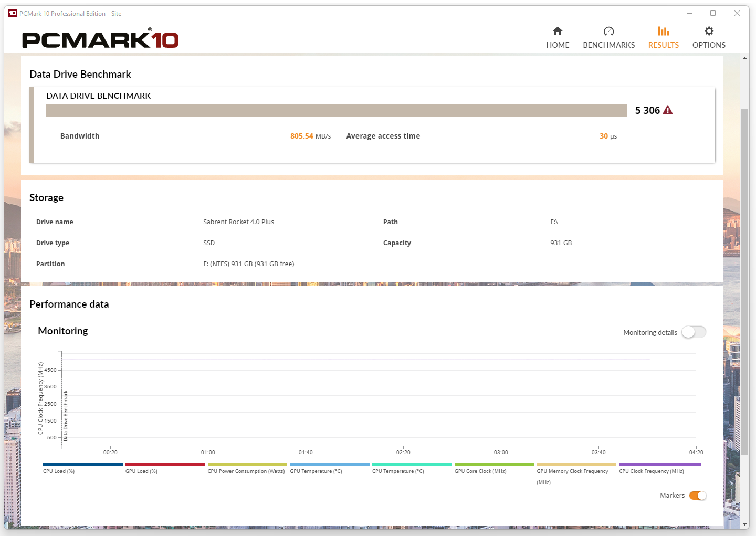Viewport: 756px width, 536px height.
Task: Close the PCMark 10 window
Action: point(737,13)
